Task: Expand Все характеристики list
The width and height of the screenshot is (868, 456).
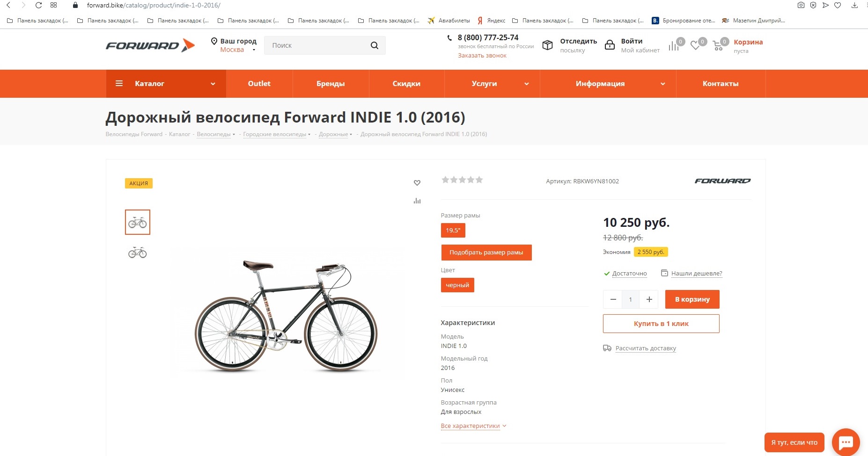Action: pos(473,426)
